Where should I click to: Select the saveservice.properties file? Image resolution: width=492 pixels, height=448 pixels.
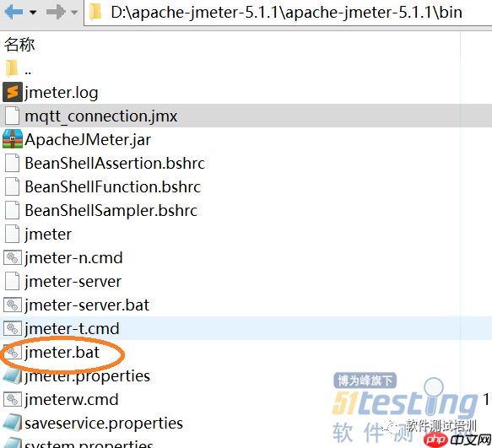coord(104,424)
